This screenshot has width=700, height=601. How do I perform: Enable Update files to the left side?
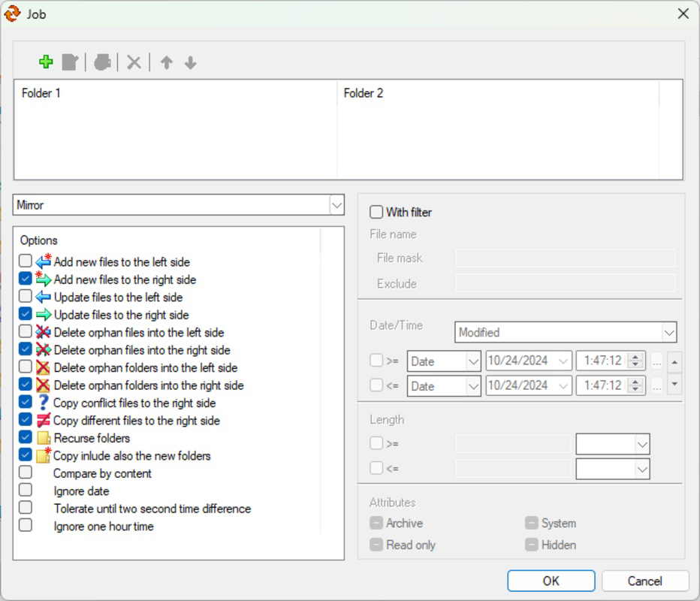pyautogui.click(x=26, y=296)
